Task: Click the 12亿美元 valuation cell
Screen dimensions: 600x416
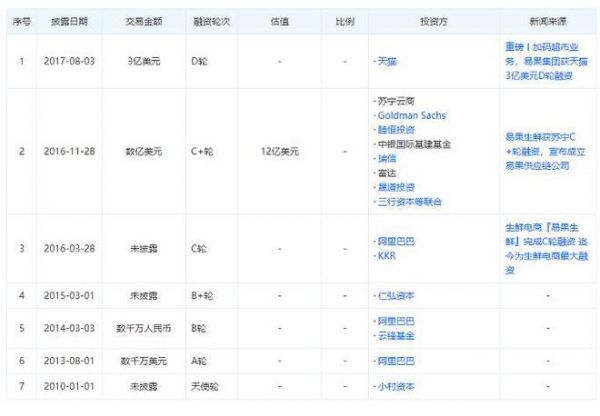Action: click(280, 152)
